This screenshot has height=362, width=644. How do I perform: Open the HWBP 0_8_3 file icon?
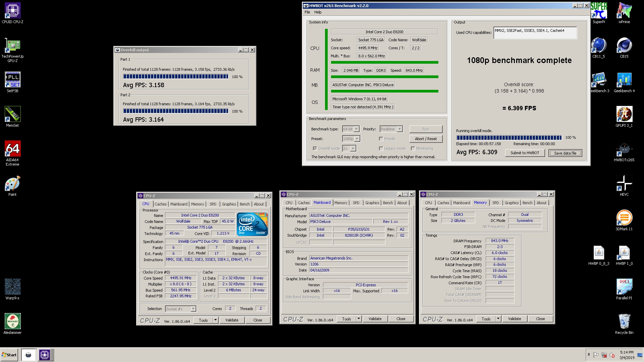click(599, 255)
